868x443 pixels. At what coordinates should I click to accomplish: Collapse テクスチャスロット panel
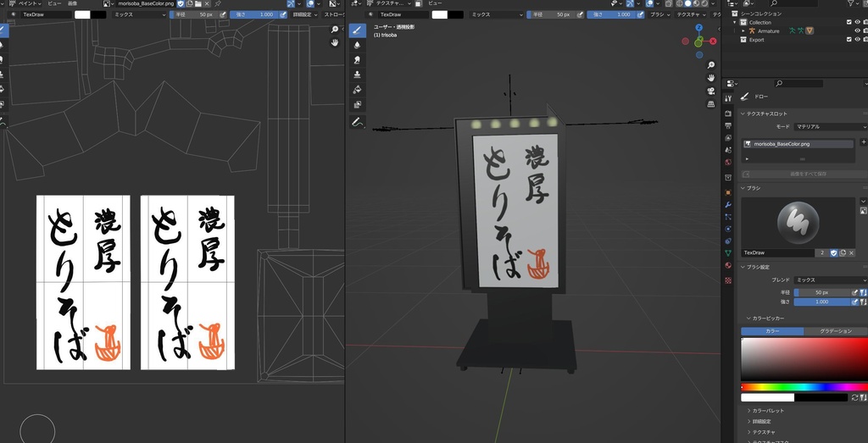[764, 114]
